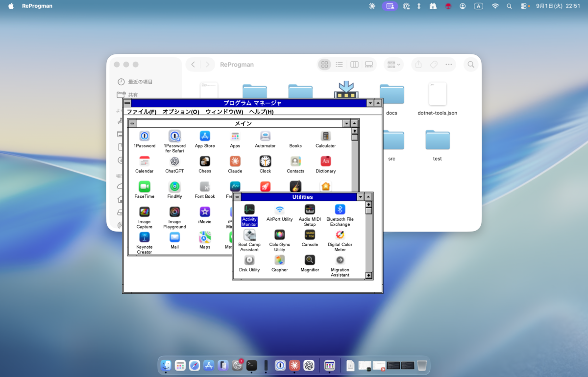Open the Console icon in Utilities

(310, 235)
